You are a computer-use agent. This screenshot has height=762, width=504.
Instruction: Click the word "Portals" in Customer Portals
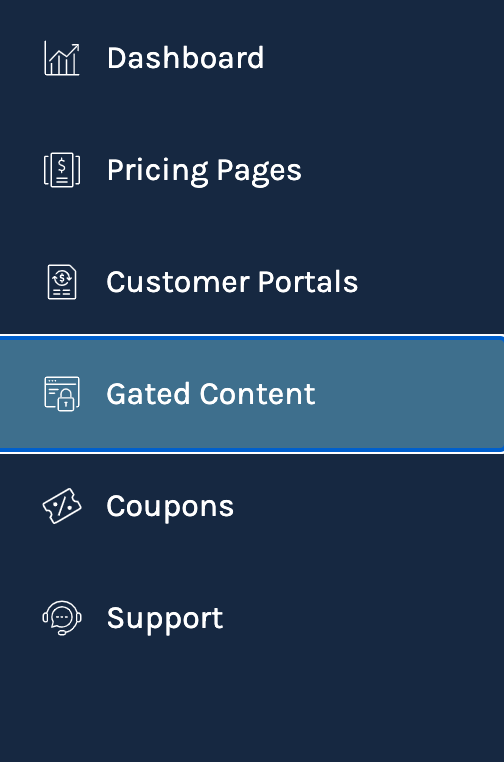(308, 282)
